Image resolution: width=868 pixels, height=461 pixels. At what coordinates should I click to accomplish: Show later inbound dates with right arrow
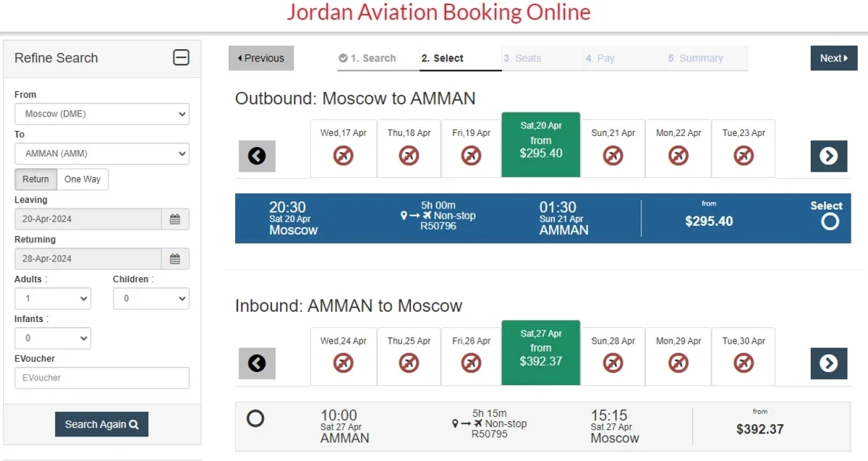coord(828,364)
